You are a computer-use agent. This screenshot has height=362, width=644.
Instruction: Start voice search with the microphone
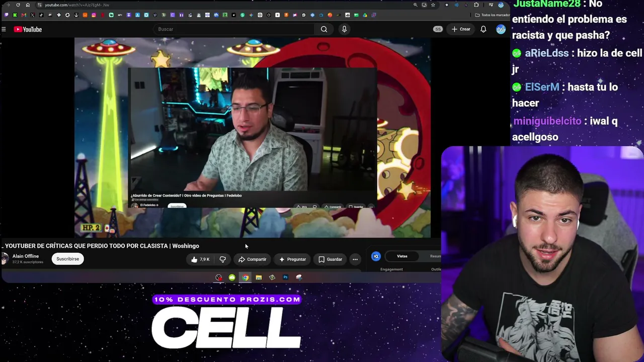point(344,29)
